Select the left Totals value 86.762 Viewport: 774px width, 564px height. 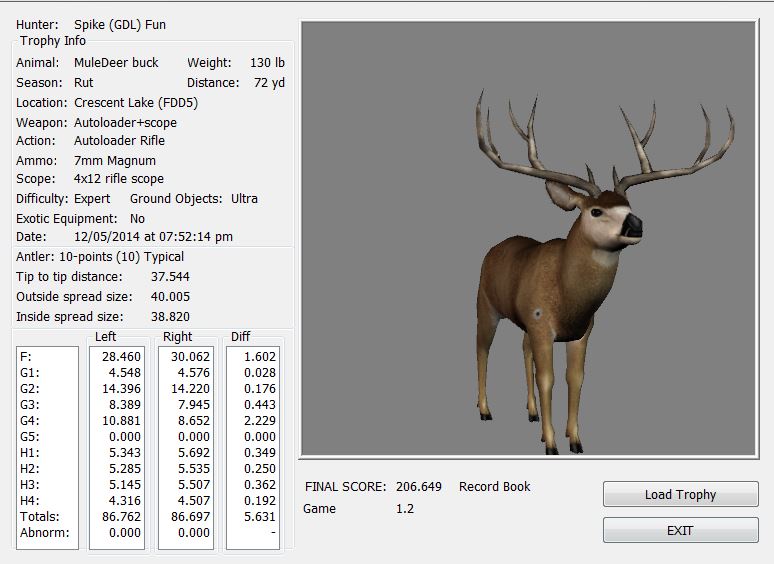(122, 517)
